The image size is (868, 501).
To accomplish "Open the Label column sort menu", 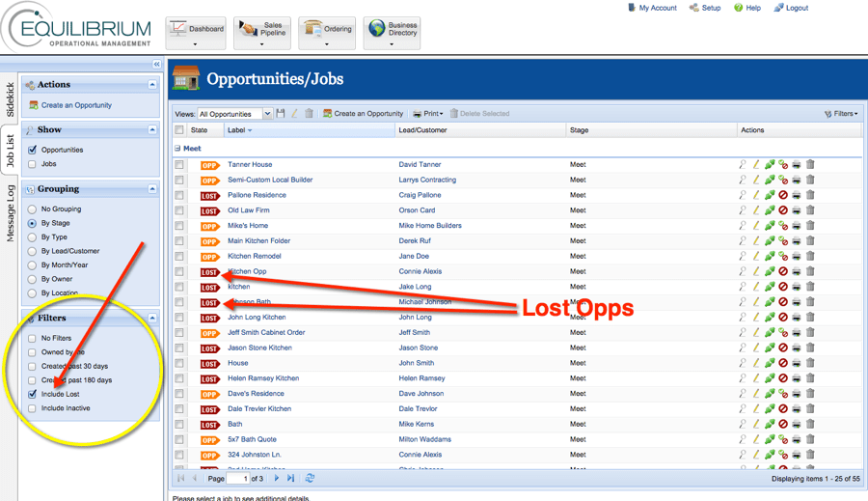I will coord(250,130).
